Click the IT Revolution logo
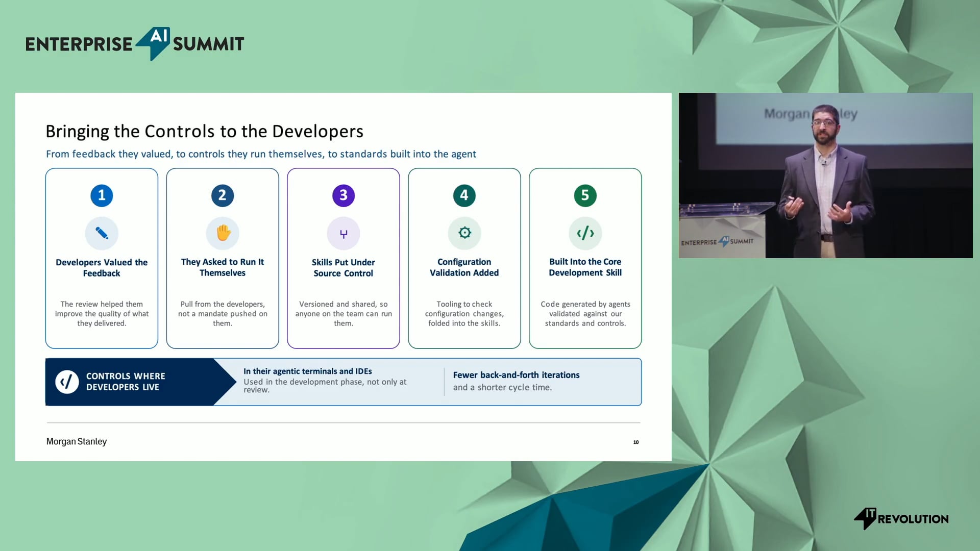Viewport: 980px width, 551px height. (x=901, y=518)
